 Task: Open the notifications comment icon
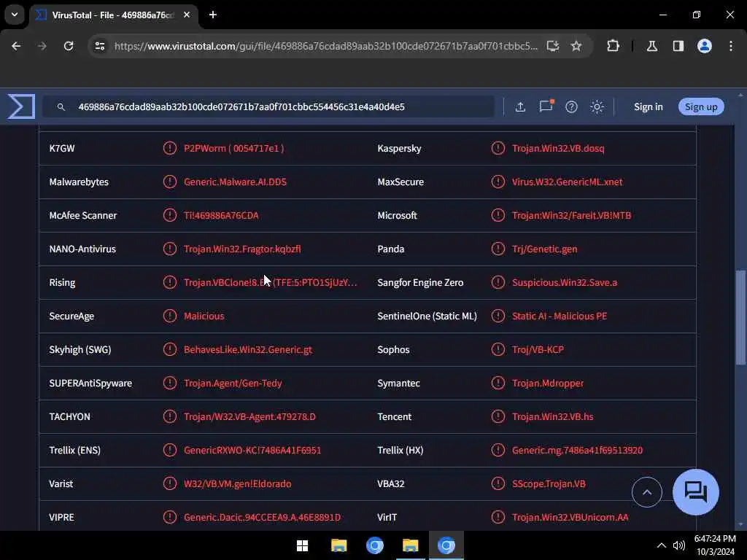(546, 106)
